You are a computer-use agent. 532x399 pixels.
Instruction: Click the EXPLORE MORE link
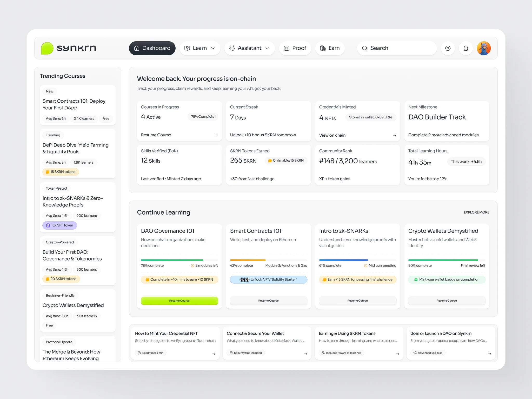(x=476, y=212)
